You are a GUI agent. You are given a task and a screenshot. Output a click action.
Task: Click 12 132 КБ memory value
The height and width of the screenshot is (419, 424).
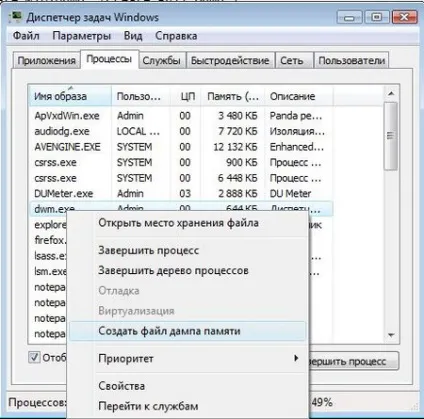pyautogui.click(x=235, y=147)
